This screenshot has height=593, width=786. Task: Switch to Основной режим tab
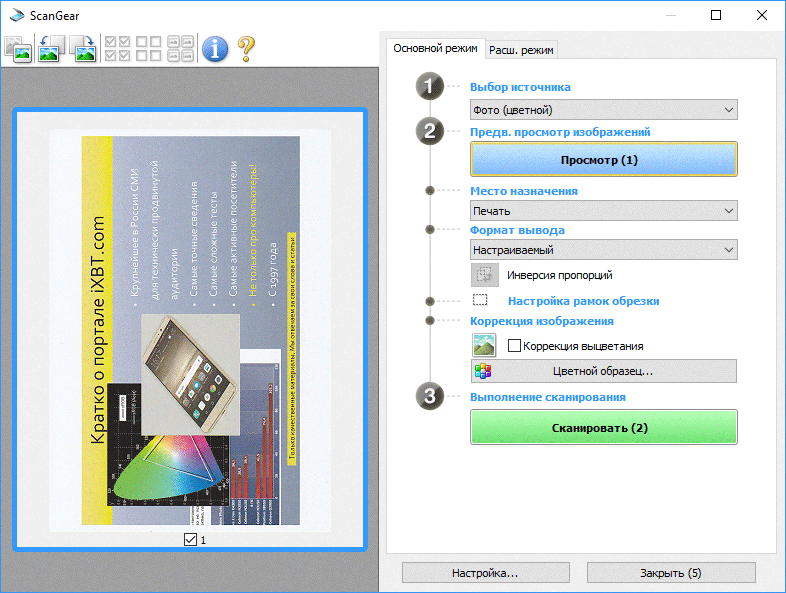coord(435,49)
